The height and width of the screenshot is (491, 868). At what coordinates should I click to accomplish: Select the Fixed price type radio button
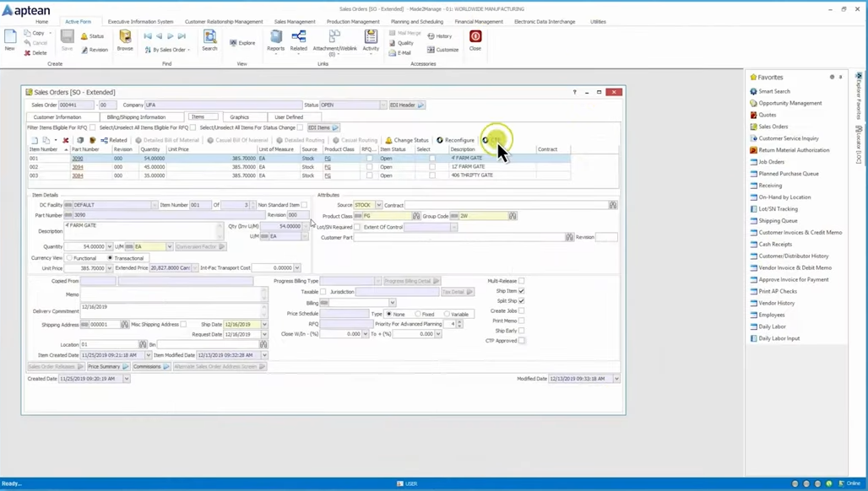[x=418, y=314]
